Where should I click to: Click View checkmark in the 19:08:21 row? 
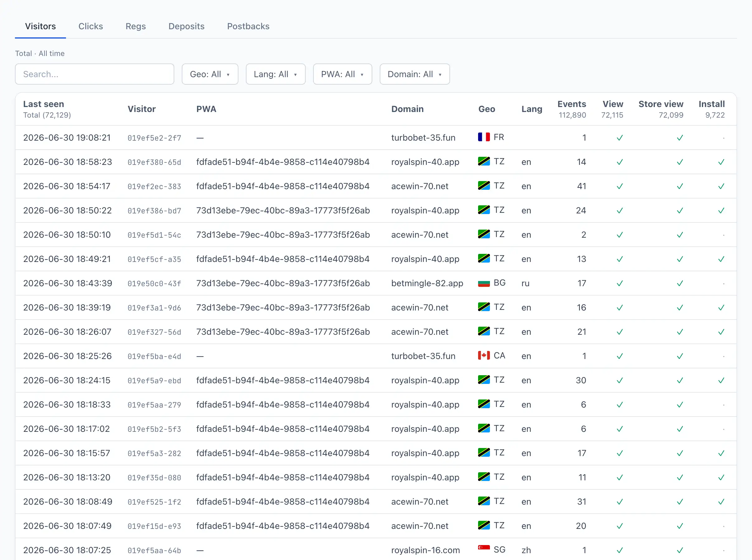(620, 138)
